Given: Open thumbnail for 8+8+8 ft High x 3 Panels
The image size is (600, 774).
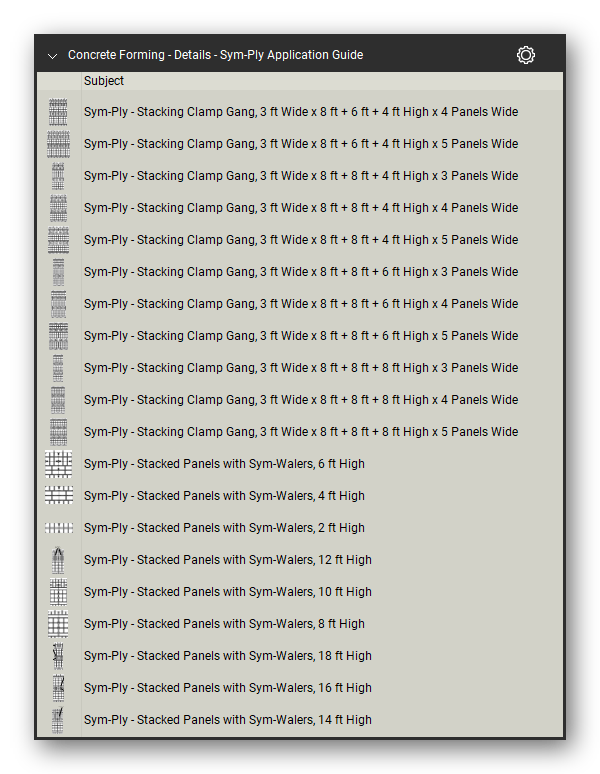Looking at the screenshot, I should click(58, 368).
